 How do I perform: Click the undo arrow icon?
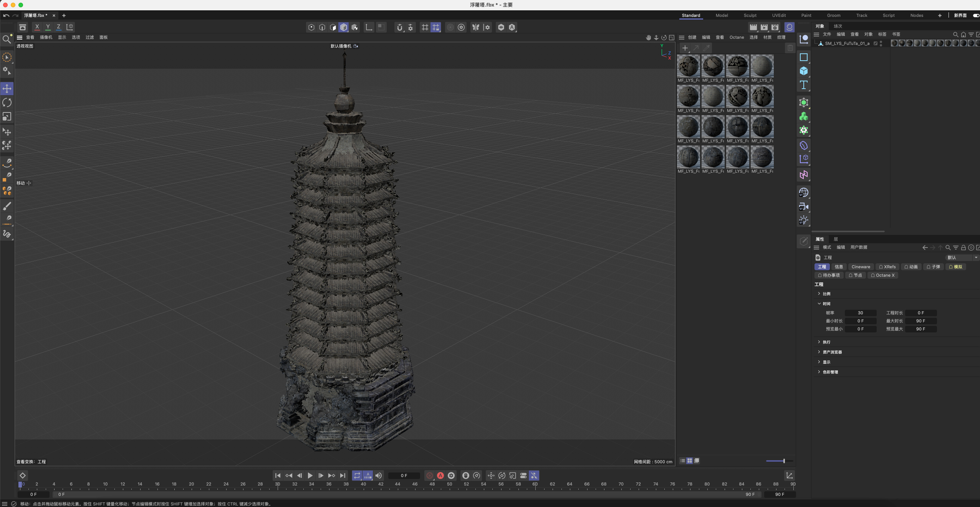[x=6, y=15]
